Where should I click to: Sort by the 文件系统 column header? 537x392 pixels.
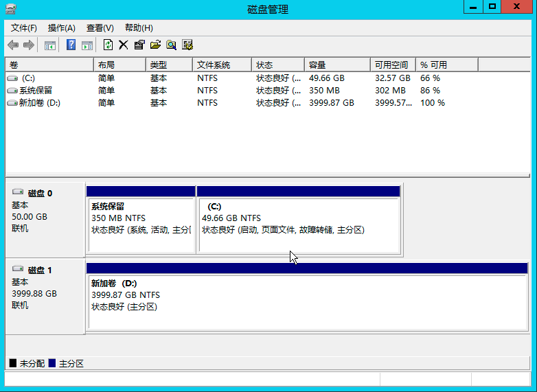[222, 65]
